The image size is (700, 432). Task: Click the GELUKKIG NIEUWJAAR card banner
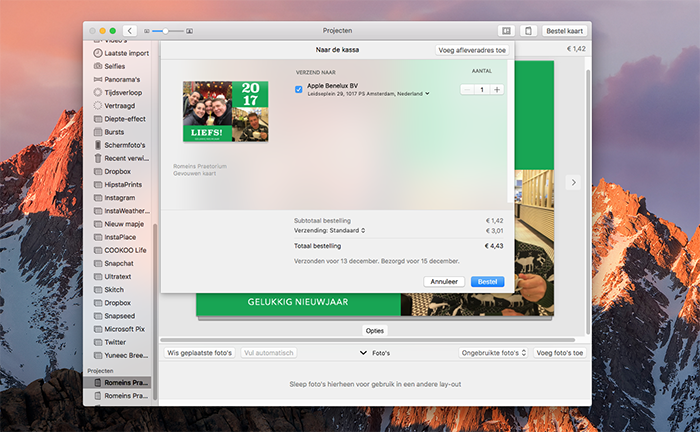click(x=298, y=302)
